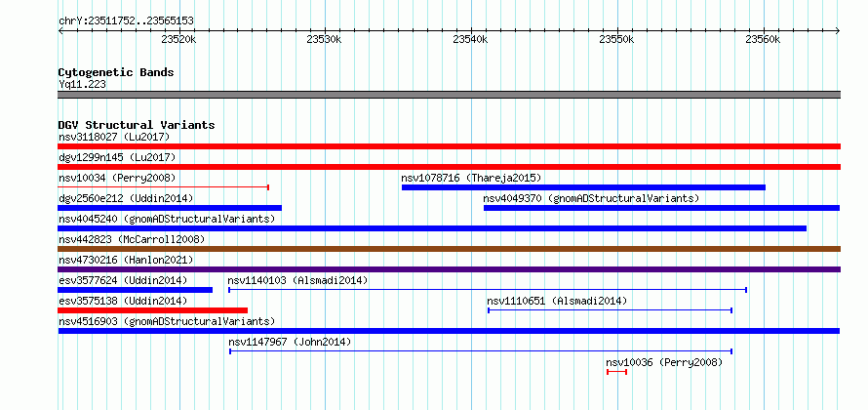The image size is (868, 410).
Task: Click the 23530k ruler position label
Action: (x=324, y=39)
